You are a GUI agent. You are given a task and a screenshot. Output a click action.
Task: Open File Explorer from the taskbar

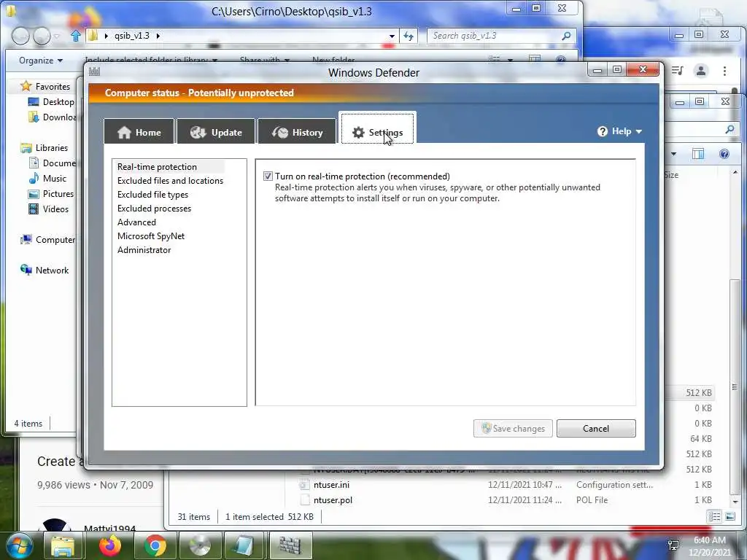[63, 545]
